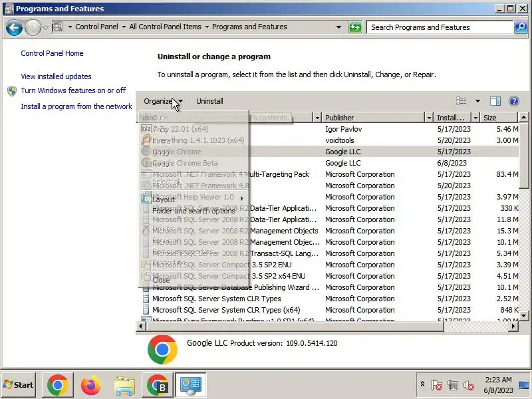The image size is (532, 399).
Task: Open the view options dropdown arrow
Action: coord(477,101)
